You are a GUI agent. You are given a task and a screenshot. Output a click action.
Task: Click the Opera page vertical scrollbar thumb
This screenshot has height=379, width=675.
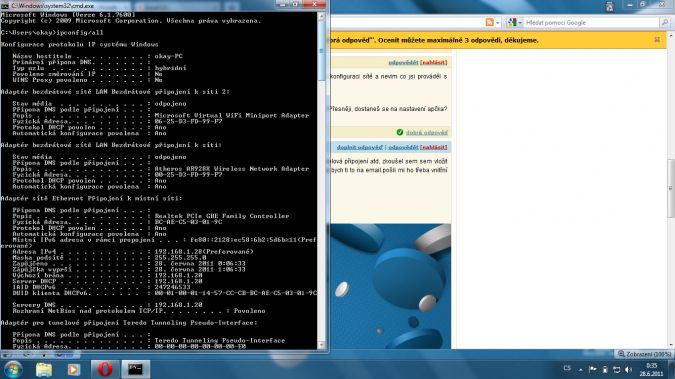(x=671, y=188)
